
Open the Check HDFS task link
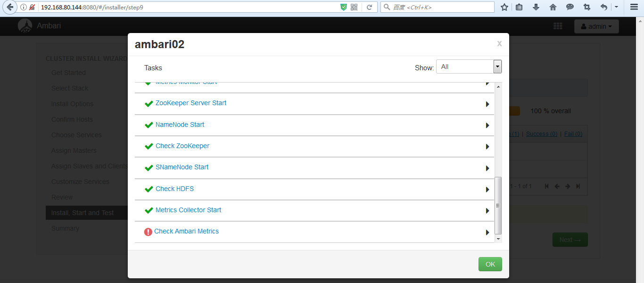[x=174, y=189]
